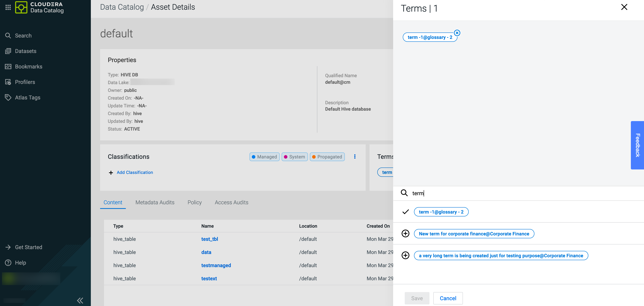Click the Created On column header

378,226
